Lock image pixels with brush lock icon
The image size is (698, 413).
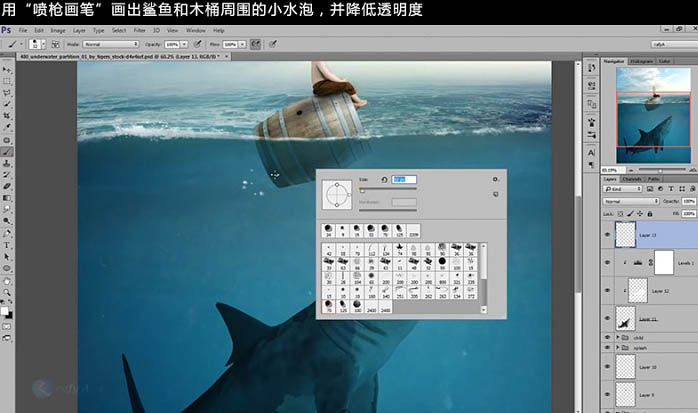coord(630,214)
